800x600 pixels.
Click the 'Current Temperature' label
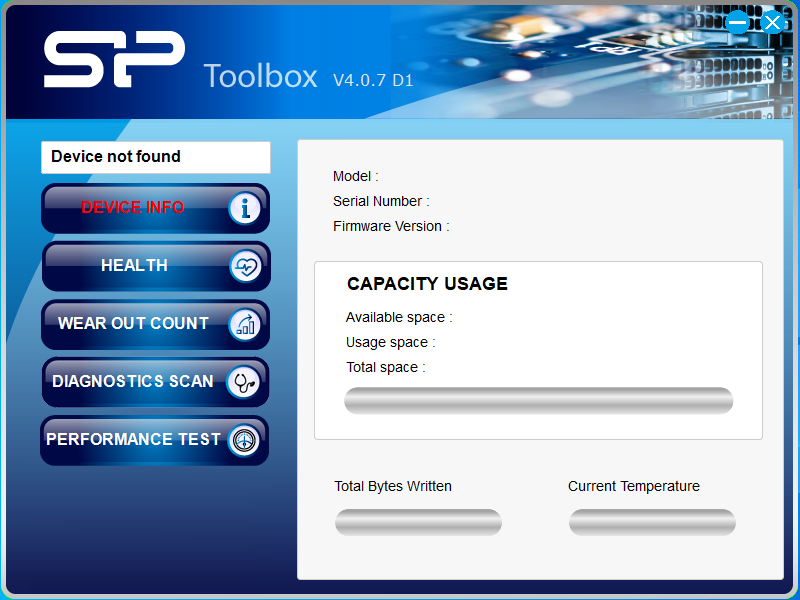click(634, 486)
